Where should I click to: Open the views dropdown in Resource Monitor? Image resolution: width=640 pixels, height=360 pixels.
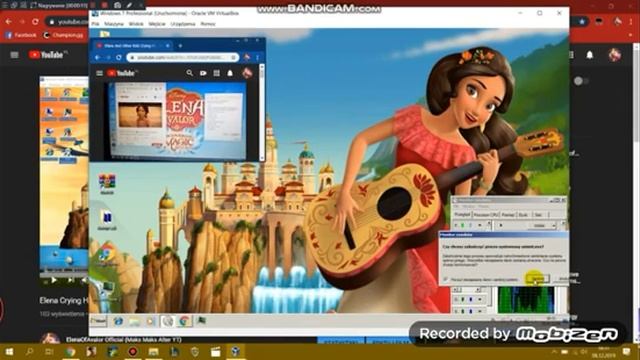click(x=543, y=225)
